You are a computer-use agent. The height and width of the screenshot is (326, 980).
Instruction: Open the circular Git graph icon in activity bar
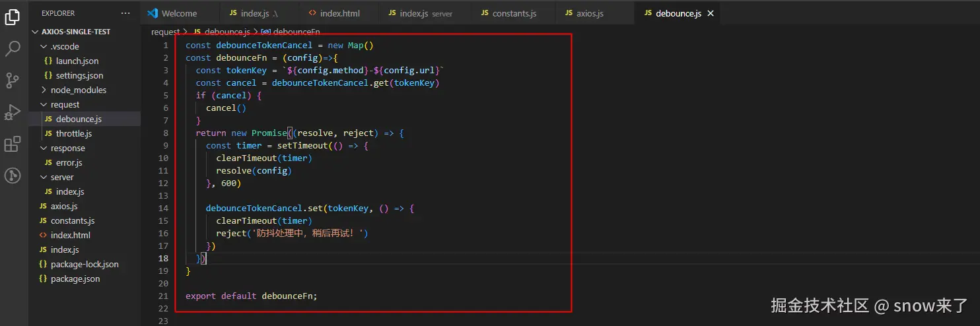point(13,176)
